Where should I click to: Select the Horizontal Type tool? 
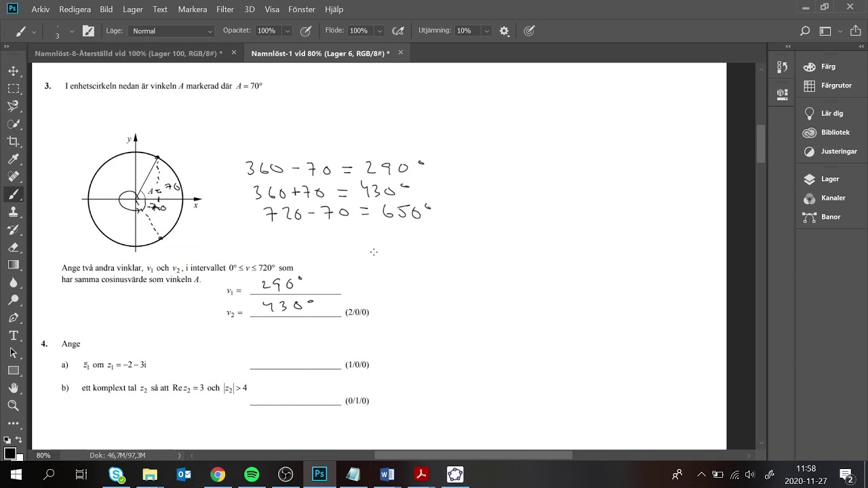pyautogui.click(x=13, y=335)
